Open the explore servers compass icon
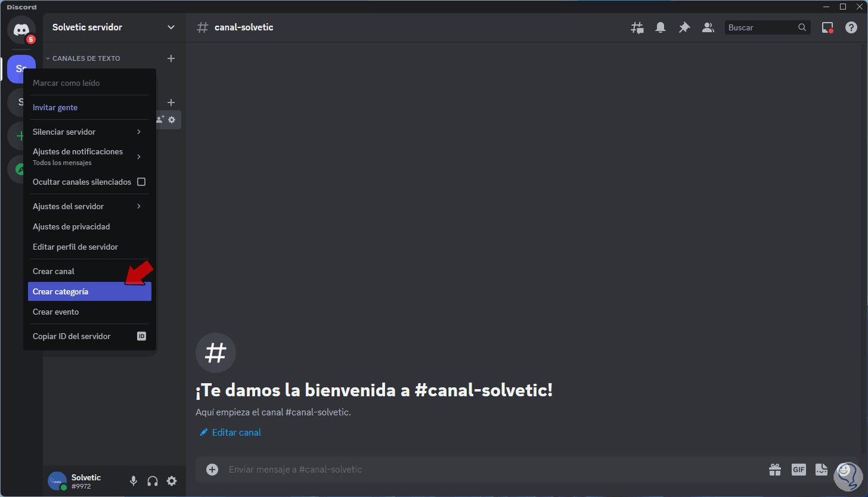The image size is (868, 497). coord(21,169)
